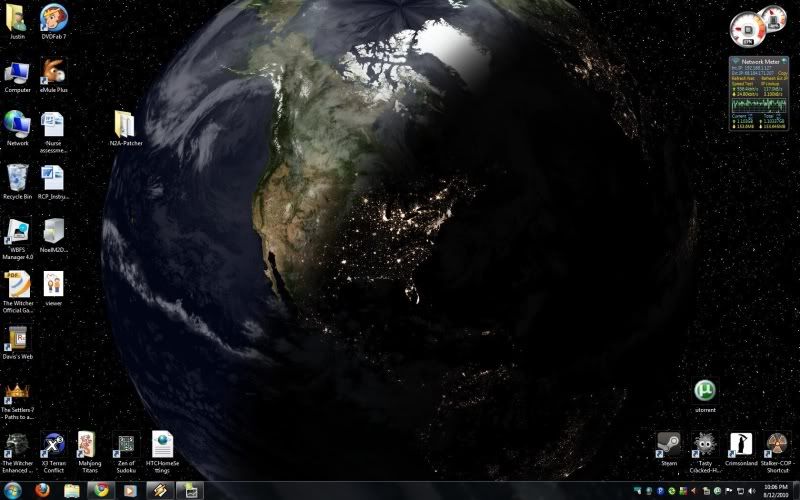Open the Recycle Bin
The image size is (800, 500).
[17, 177]
